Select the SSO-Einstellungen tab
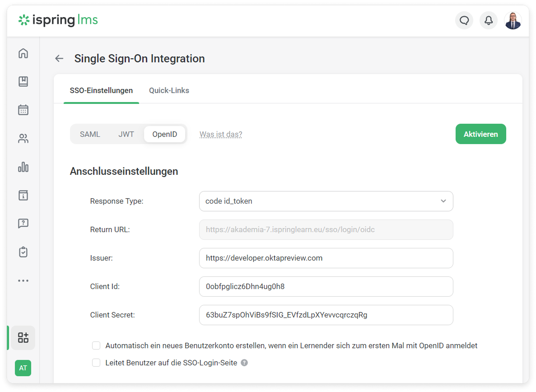536x392 pixels. tap(101, 91)
